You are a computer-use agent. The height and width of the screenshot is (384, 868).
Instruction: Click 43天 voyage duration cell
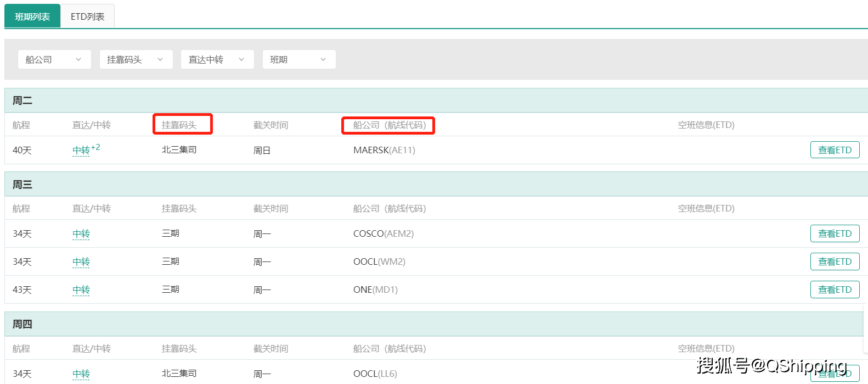click(22, 290)
